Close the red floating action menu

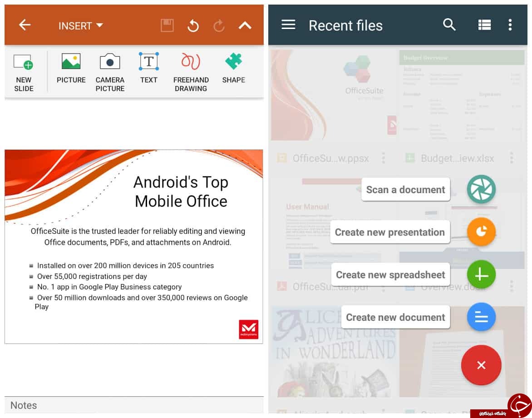point(481,365)
